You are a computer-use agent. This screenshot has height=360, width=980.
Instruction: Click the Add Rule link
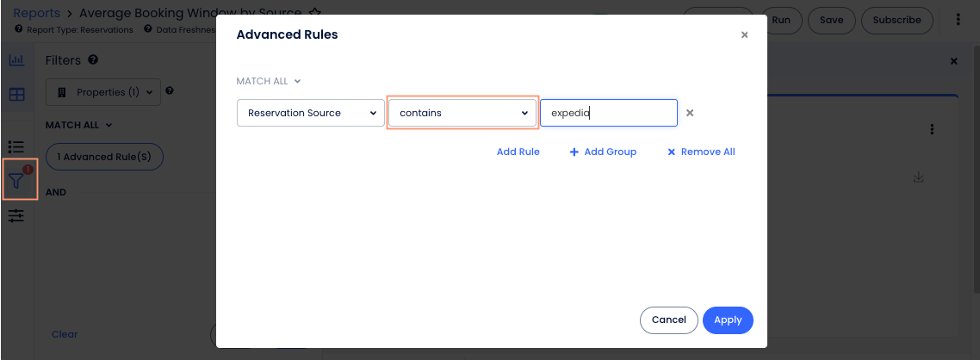(x=518, y=152)
